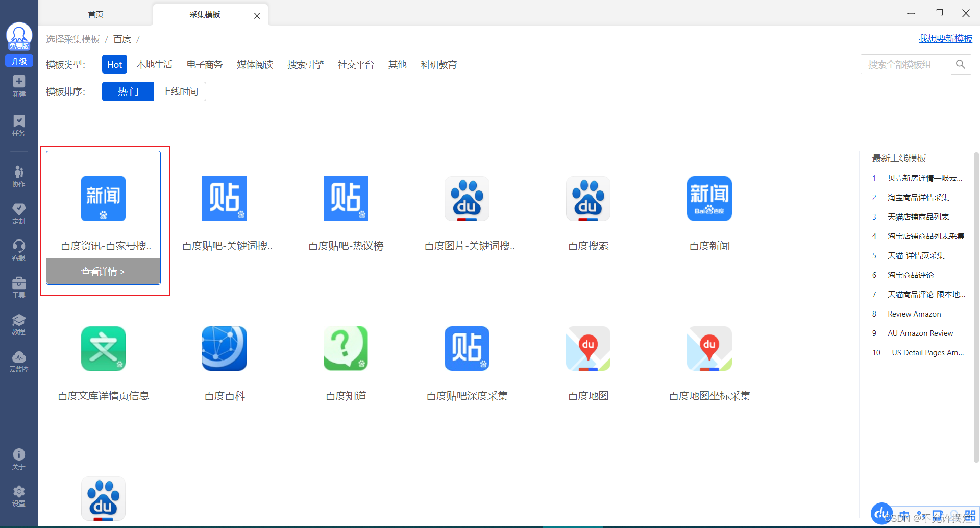Image resolution: width=980 pixels, height=528 pixels.
Task: Open AU Amazon Review in latest list
Action: pyautogui.click(x=920, y=333)
